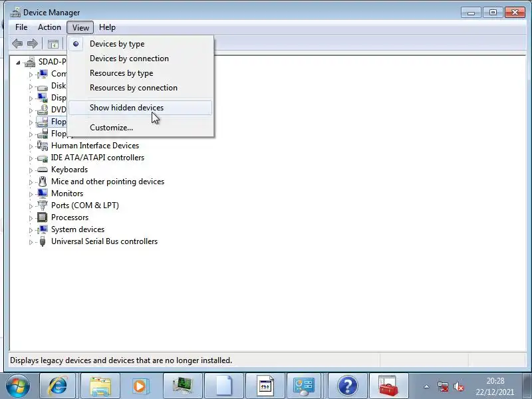532x399 pixels.
Task: Select Universal Serial Bus controllers row
Action: (104, 241)
